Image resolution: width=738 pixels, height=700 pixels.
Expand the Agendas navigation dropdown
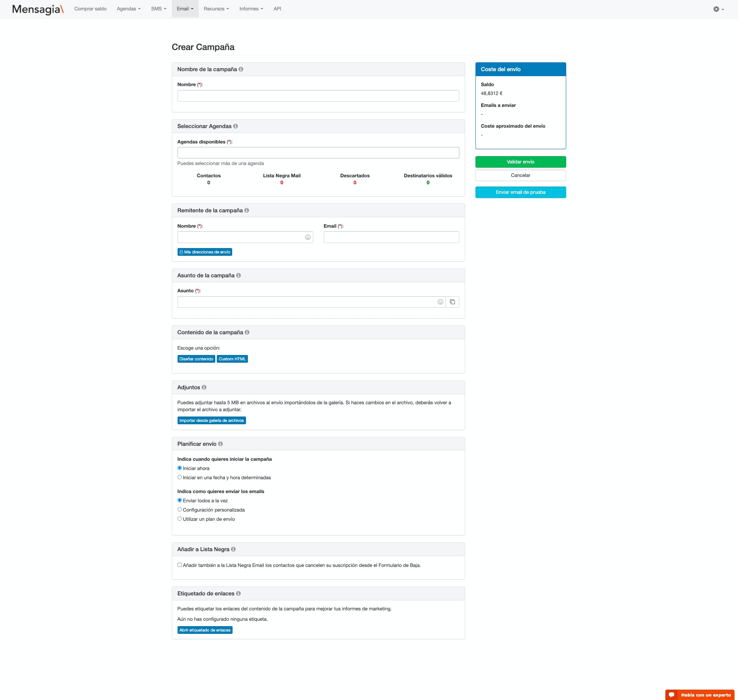pyautogui.click(x=128, y=9)
